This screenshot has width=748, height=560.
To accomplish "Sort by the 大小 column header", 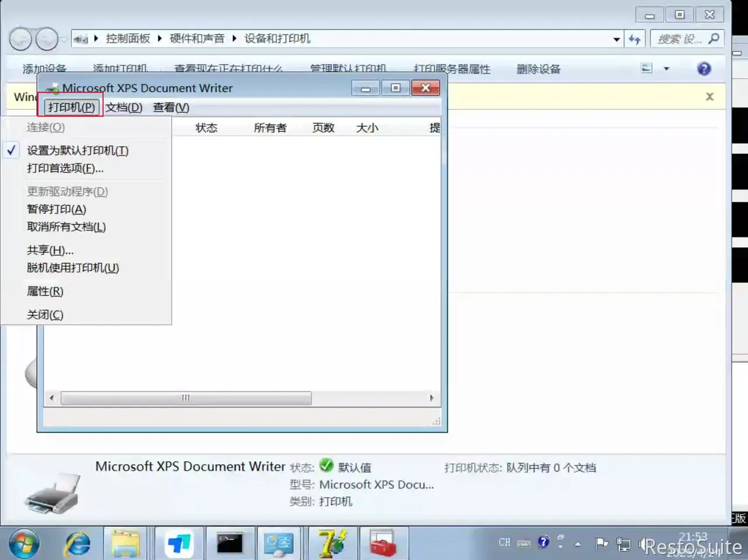I will (x=368, y=127).
